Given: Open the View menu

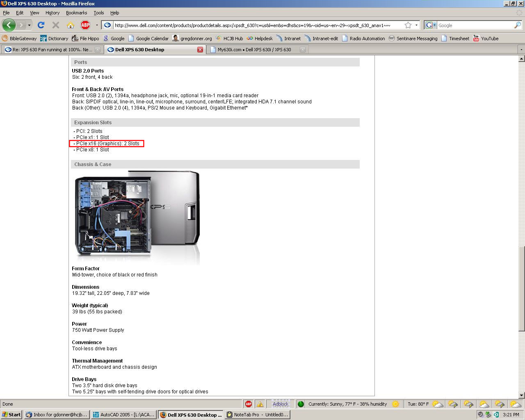Looking at the screenshot, I should [34, 13].
